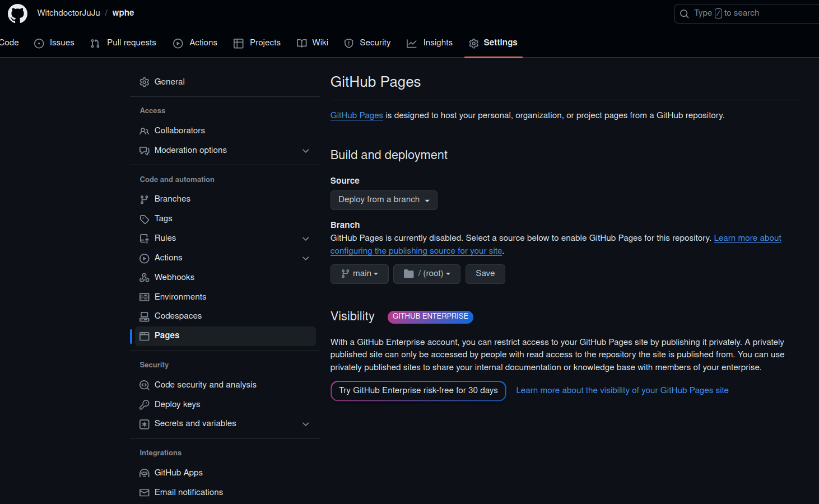819x504 pixels.
Task: Click the GitHub logo icon
Action: [x=17, y=13]
